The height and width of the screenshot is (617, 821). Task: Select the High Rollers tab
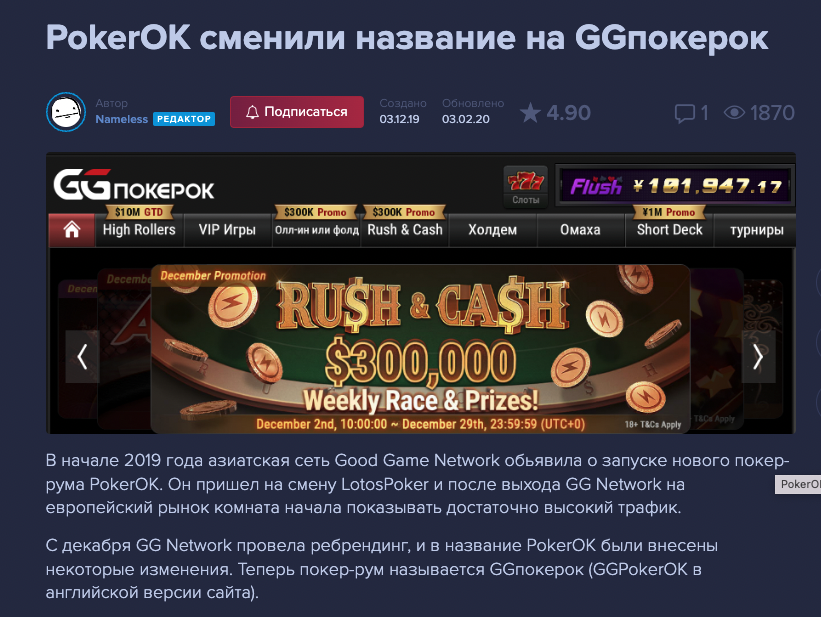pos(139,229)
